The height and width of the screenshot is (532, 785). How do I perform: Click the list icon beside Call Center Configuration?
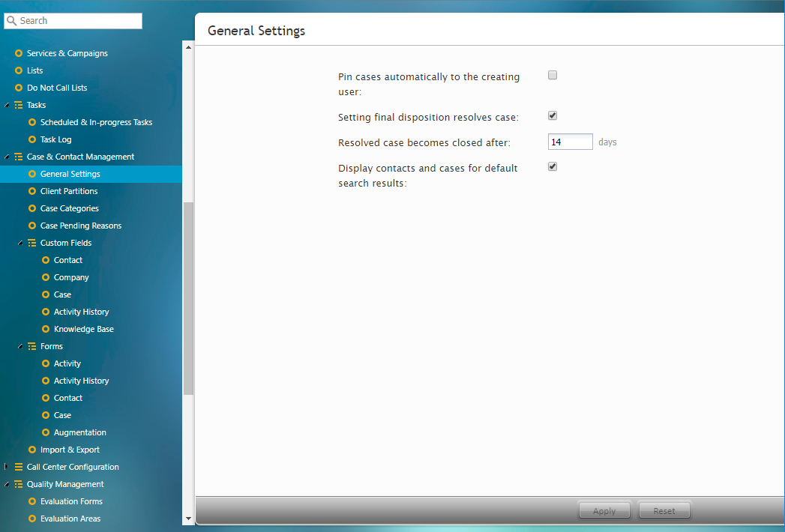(x=19, y=467)
